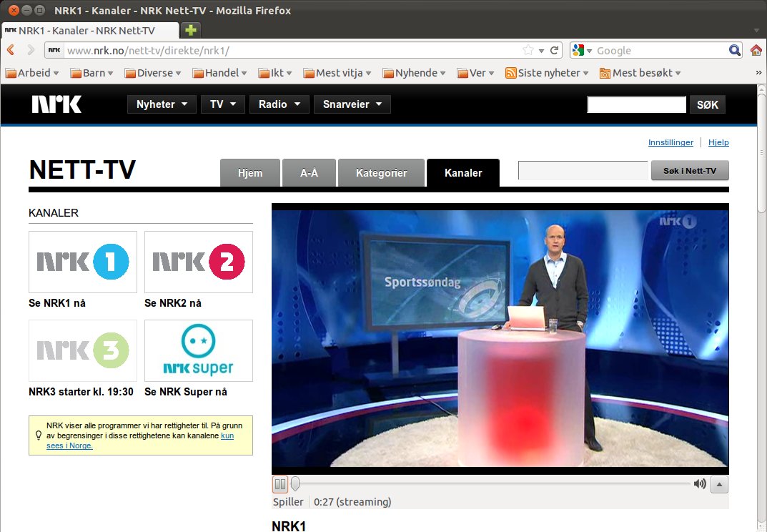Expand the Snarveier dropdown menu
Screen dimensions: 767x532
point(352,104)
